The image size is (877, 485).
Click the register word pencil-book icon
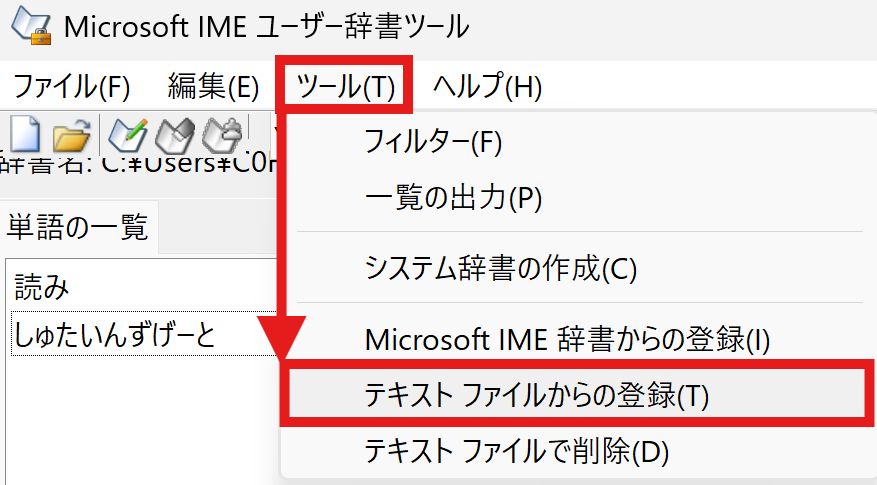(x=128, y=135)
